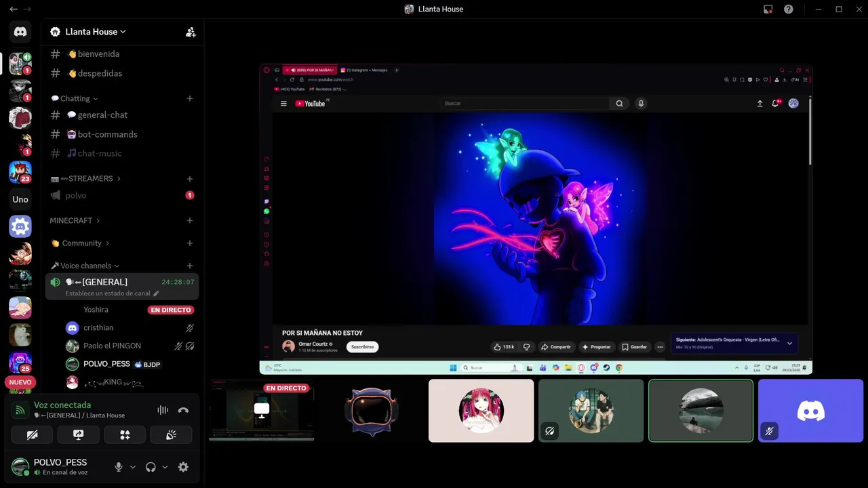This screenshot has height=488, width=868.
Task: Open the blue Discord gear server icon
Action: pyautogui.click(x=20, y=226)
